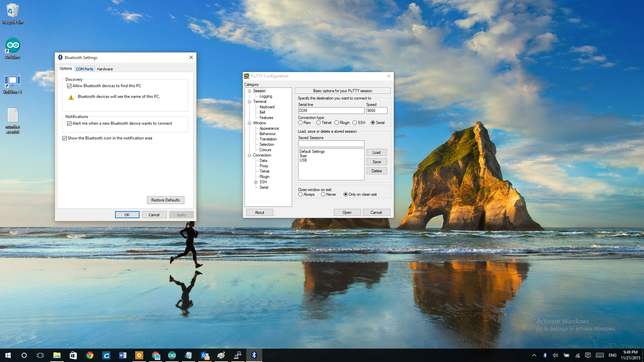Load the selected PuTTY saved session

click(377, 153)
